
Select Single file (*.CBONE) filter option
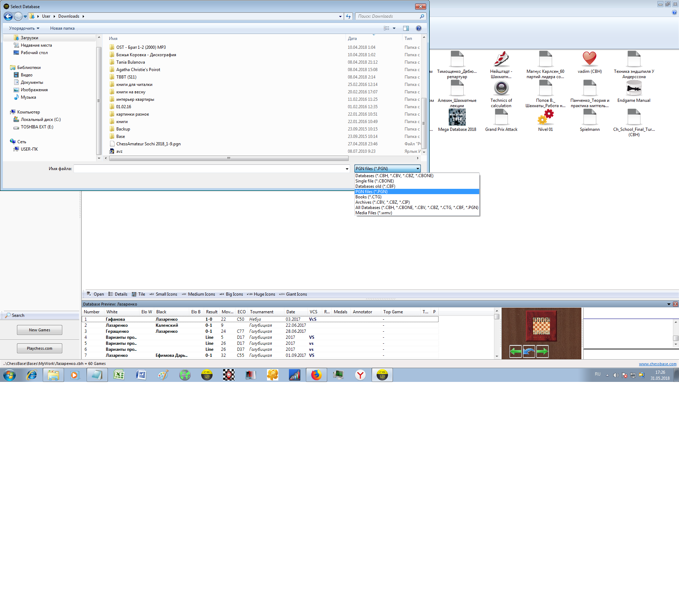(417, 181)
